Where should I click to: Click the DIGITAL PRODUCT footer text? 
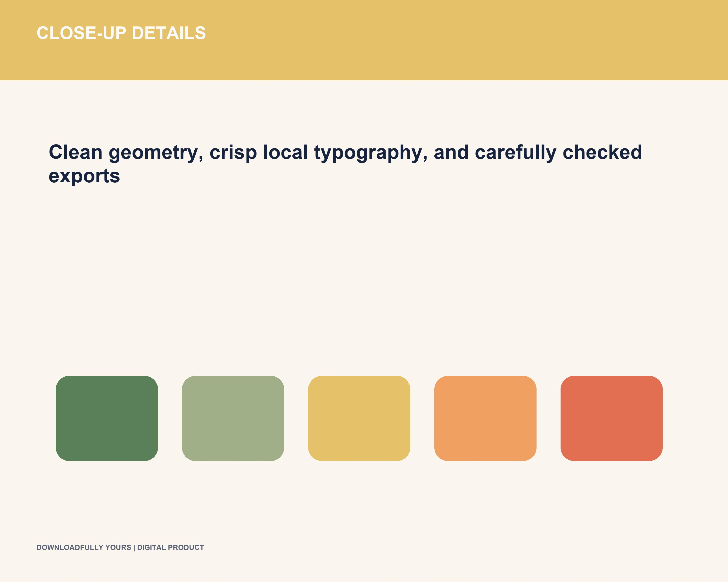[x=171, y=547]
